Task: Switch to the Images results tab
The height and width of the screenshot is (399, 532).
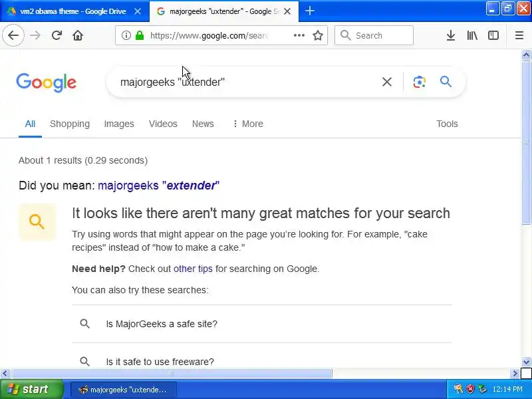Action: pyautogui.click(x=119, y=124)
